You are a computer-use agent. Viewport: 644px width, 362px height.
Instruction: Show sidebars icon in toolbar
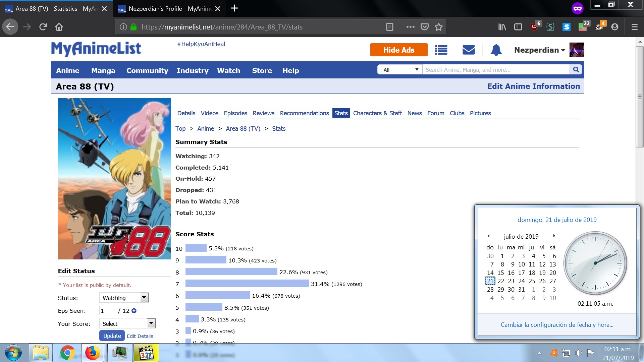pyautogui.click(x=518, y=27)
